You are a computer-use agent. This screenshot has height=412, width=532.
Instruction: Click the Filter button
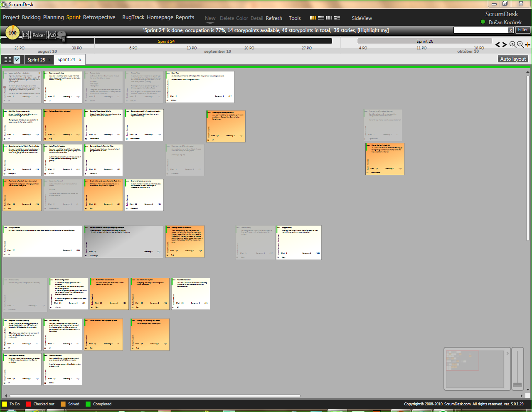[x=522, y=29]
